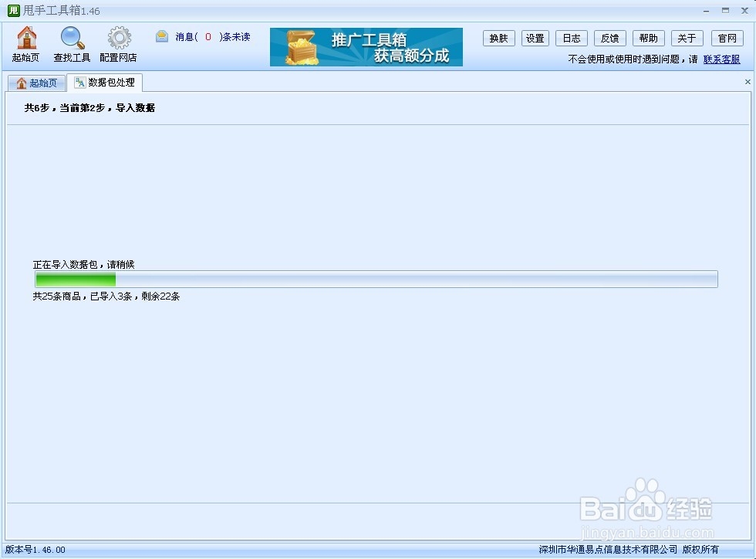This screenshot has height=559, width=756.
Task: Open the 反馈 feedback panel
Action: pyautogui.click(x=609, y=37)
